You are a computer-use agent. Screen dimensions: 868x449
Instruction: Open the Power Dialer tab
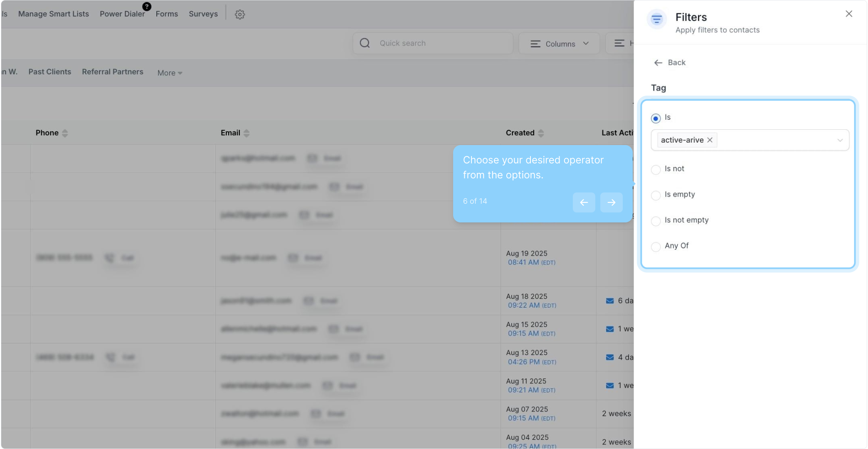point(122,14)
